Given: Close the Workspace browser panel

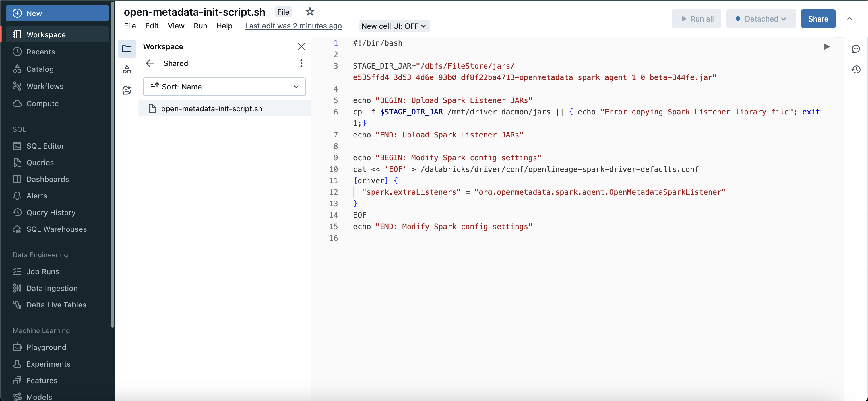Looking at the screenshot, I should [301, 46].
